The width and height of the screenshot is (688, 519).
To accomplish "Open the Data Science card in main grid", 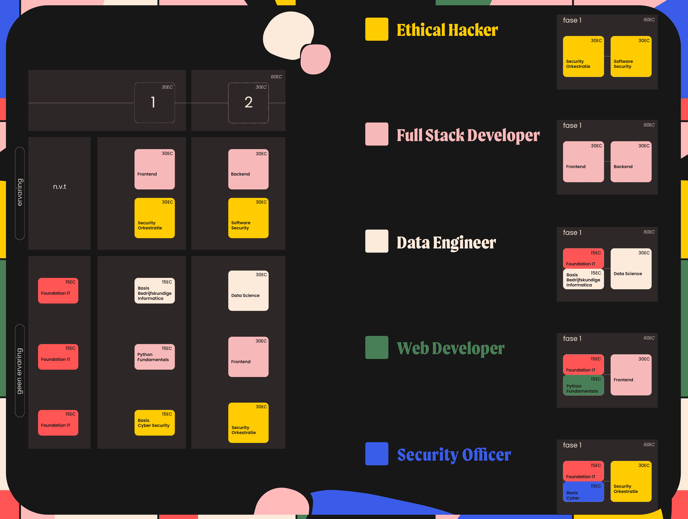I will [x=248, y=291].
